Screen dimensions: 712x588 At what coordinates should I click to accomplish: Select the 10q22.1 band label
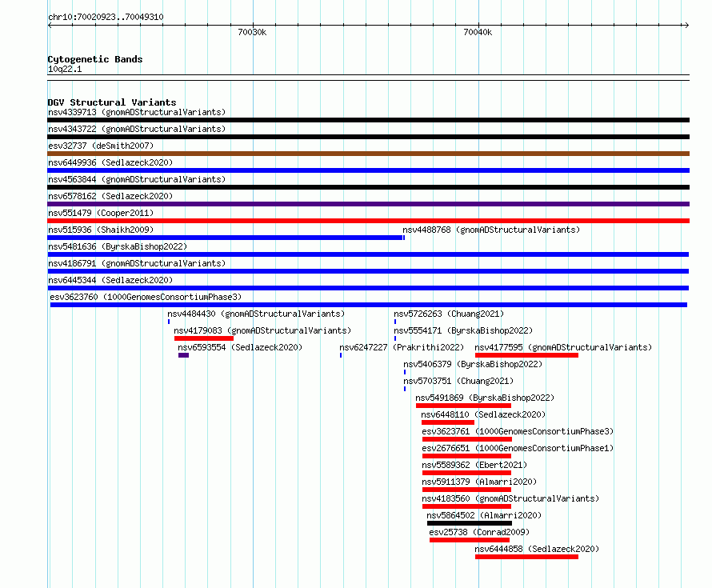[65, 69]
